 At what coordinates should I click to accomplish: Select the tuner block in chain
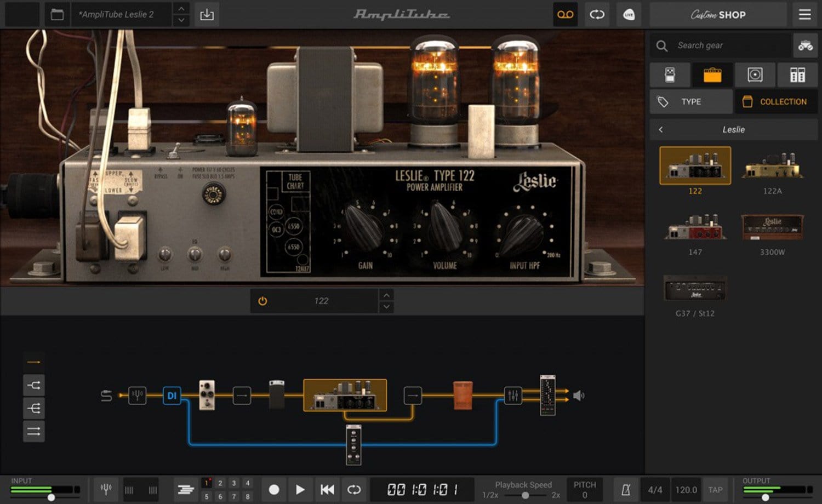pyautogui.click(x=137, y=395)
